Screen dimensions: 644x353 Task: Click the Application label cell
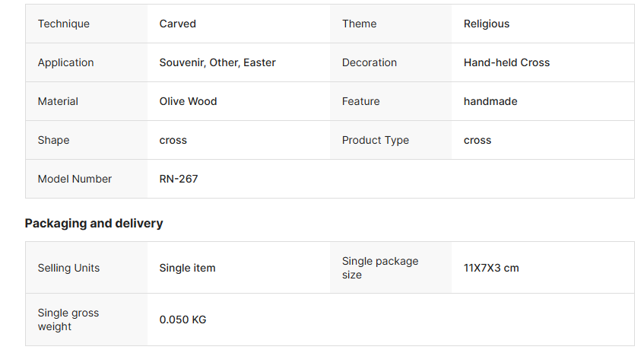[66, 62]
